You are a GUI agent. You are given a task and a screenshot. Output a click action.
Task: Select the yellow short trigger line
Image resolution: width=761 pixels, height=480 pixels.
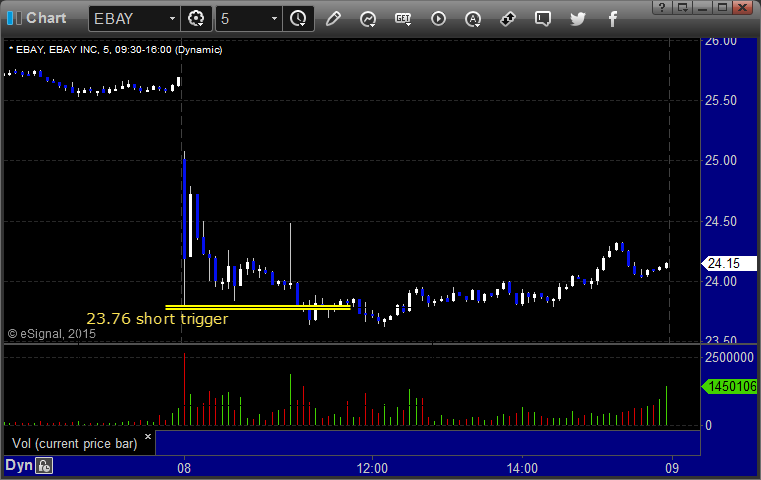(258, 307)
